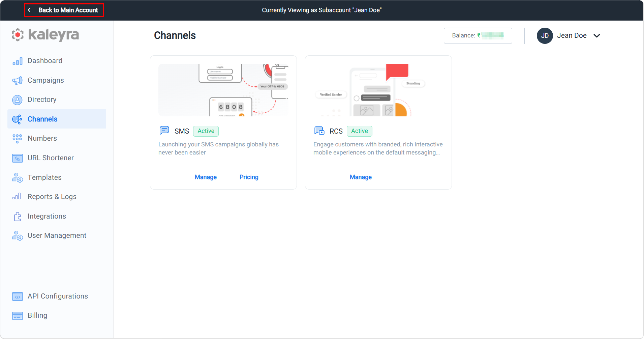Click the RCS Active status badge
644x339 pixels.
click(x=360, y=131)
